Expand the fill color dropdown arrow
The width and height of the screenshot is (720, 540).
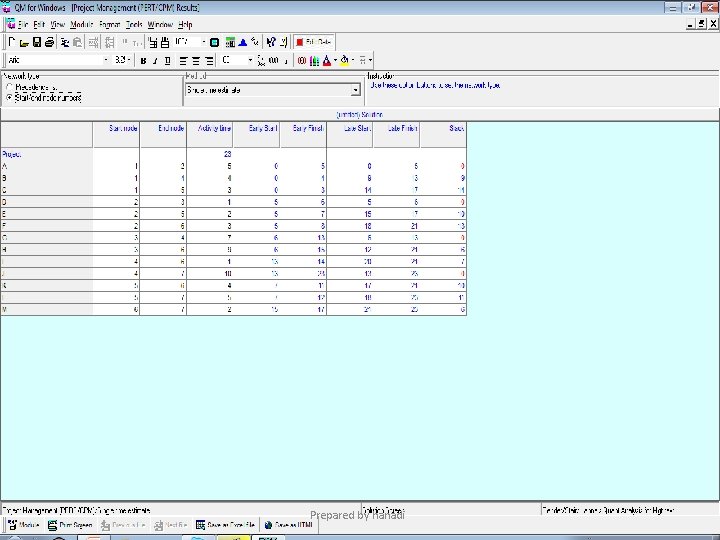(x=353, y=60)
